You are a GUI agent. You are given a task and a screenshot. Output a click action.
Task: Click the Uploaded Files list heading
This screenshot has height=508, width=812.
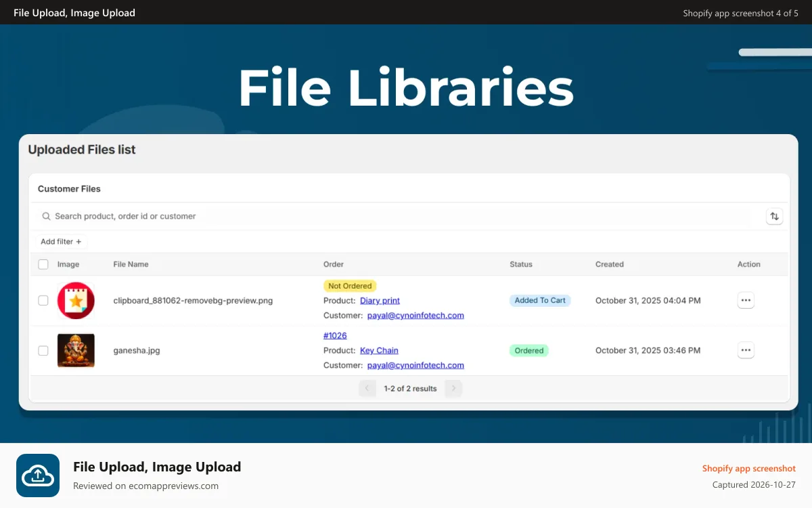(x=82, y=150)
